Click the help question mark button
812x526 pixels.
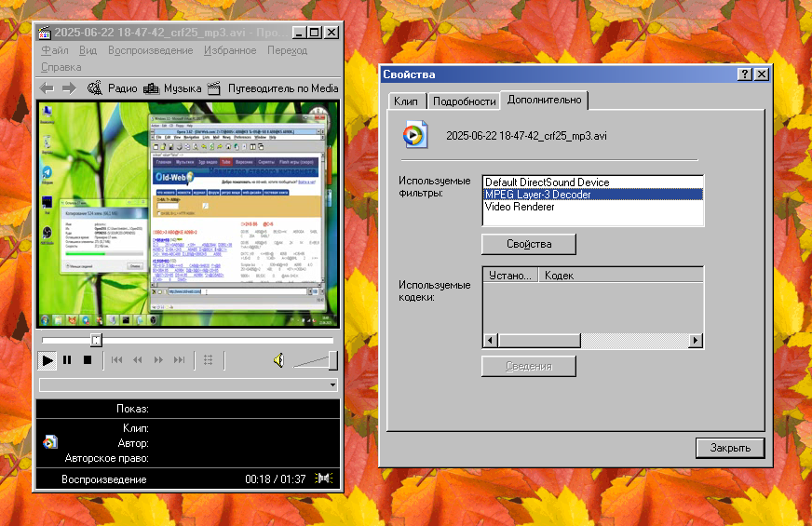click(745, 74)
